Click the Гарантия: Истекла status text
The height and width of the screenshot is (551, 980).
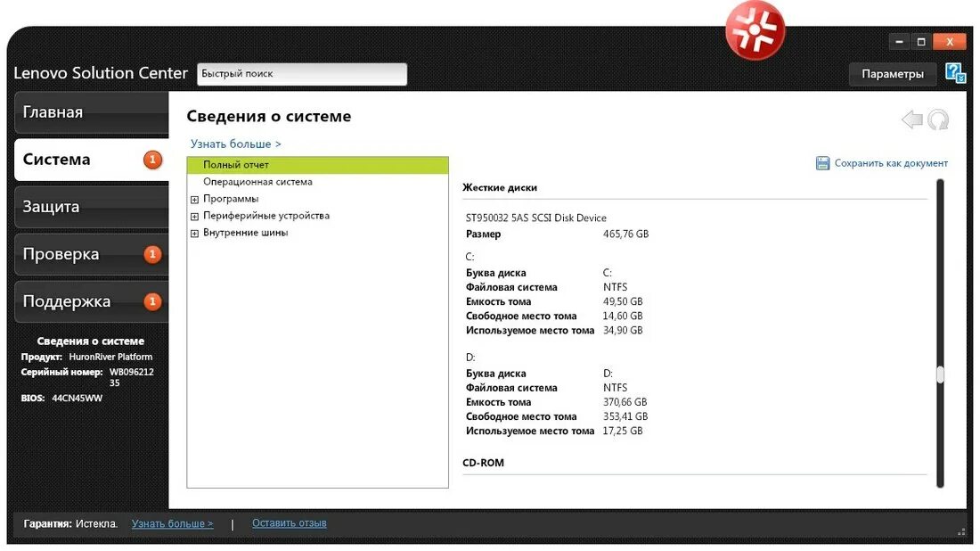point(70,524)
